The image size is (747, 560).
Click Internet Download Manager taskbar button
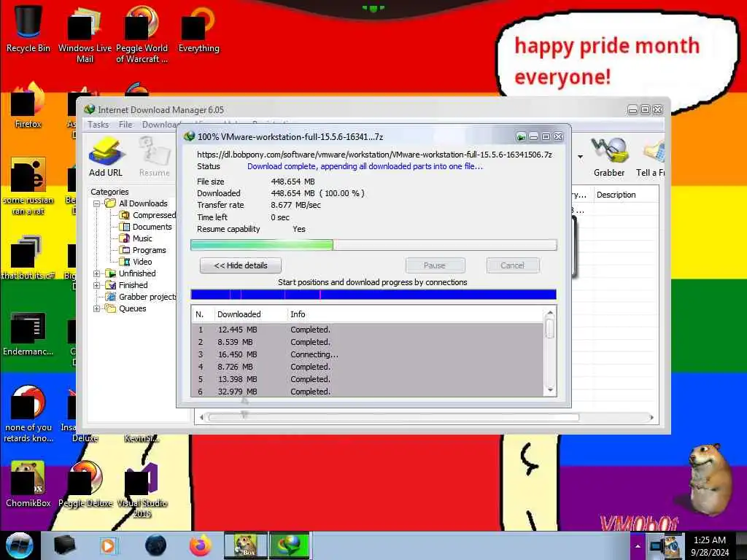coord(289,545)
